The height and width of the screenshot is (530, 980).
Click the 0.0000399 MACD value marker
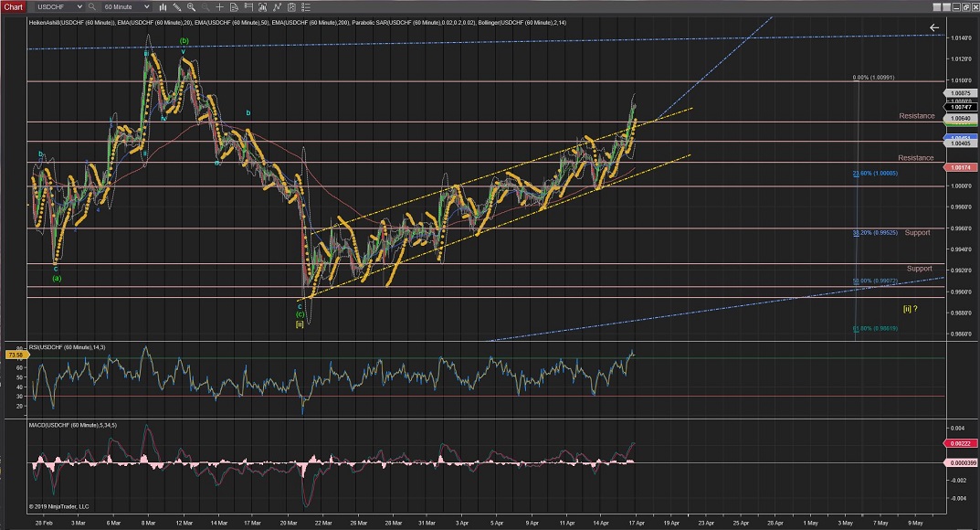click(962, 463)
